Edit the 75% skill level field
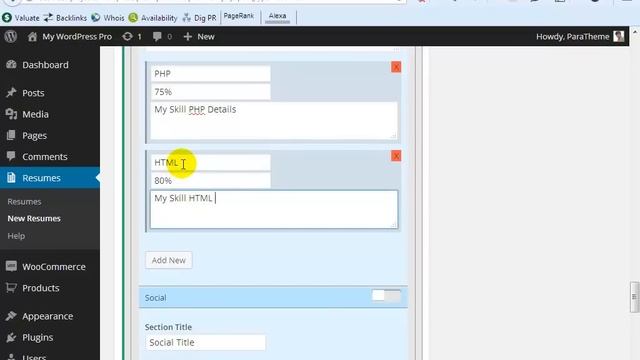 [x=210, y=92]
